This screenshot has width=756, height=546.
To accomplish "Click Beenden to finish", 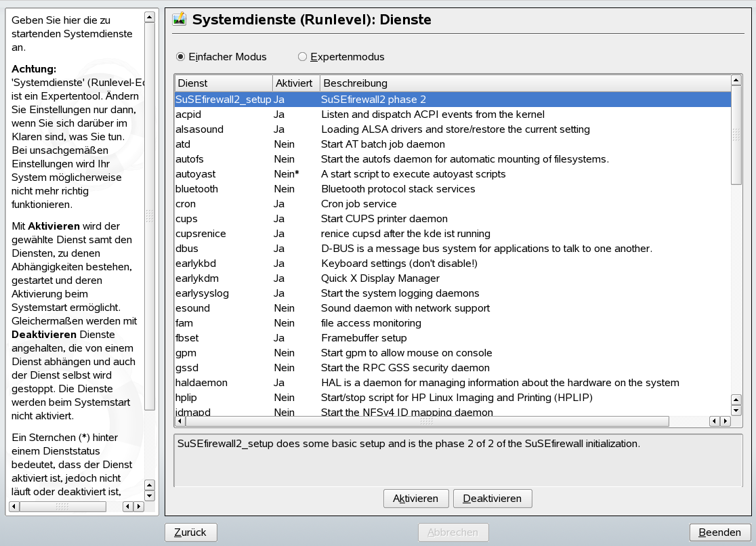I will [x=720, y=532].
